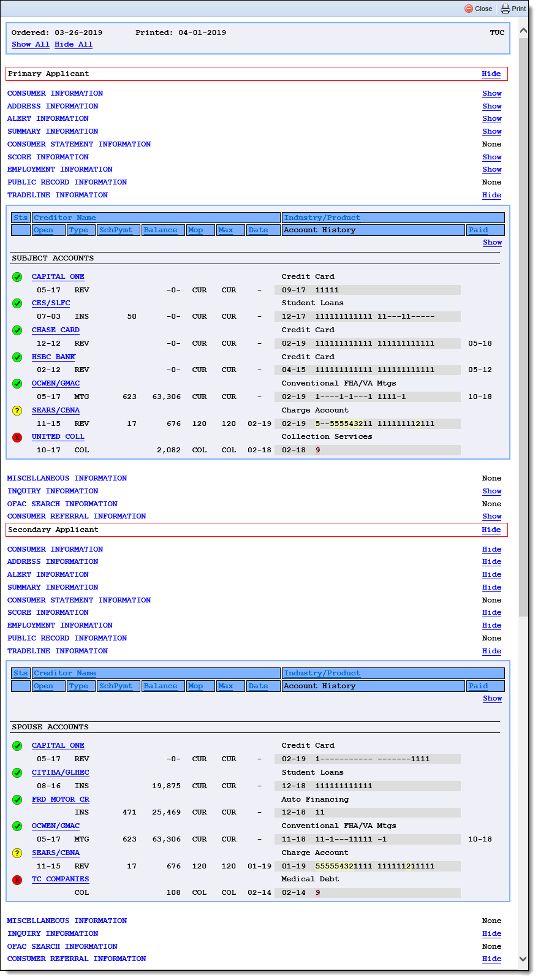Click UNITED COLL balance 2,082
The height and width of the screenshot is (980, 538).
coord(169,450)
